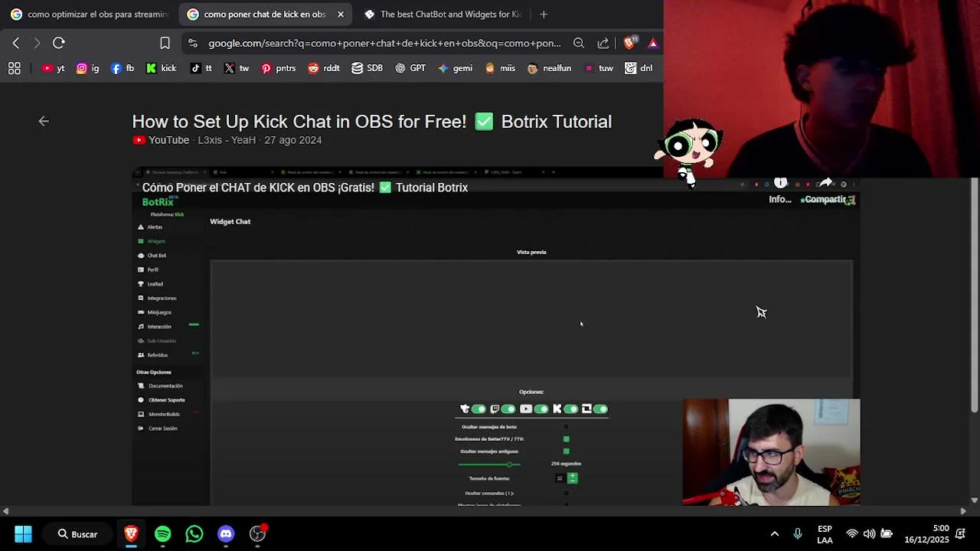
Task: Open the YouTube 'yt' bookmark
Action: pos(54,68)
